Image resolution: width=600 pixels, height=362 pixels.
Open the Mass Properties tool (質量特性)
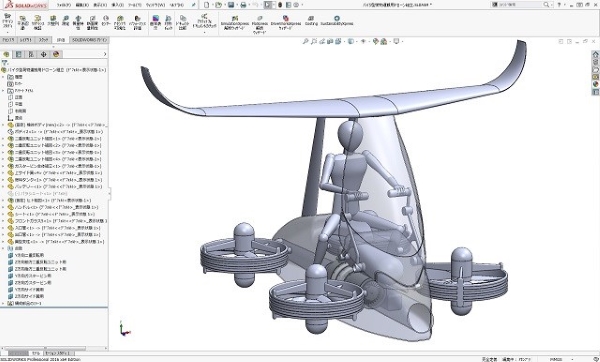(78, 23)
